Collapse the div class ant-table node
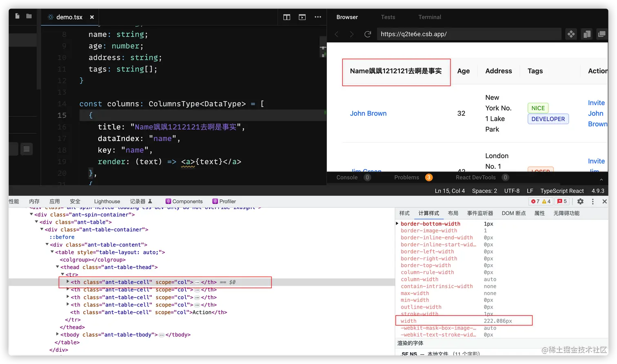Viewport: 617px width, 364px height. (x=36, y=222)
